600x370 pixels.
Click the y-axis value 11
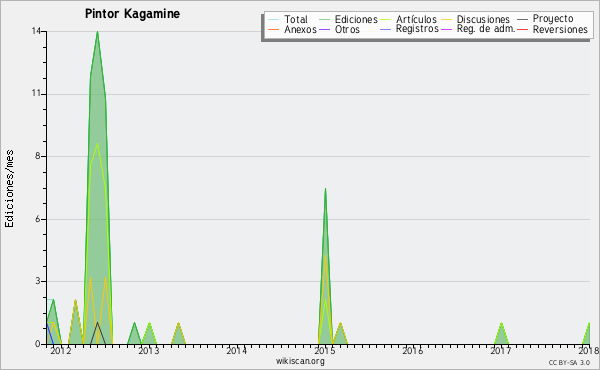tap(36, 94)
